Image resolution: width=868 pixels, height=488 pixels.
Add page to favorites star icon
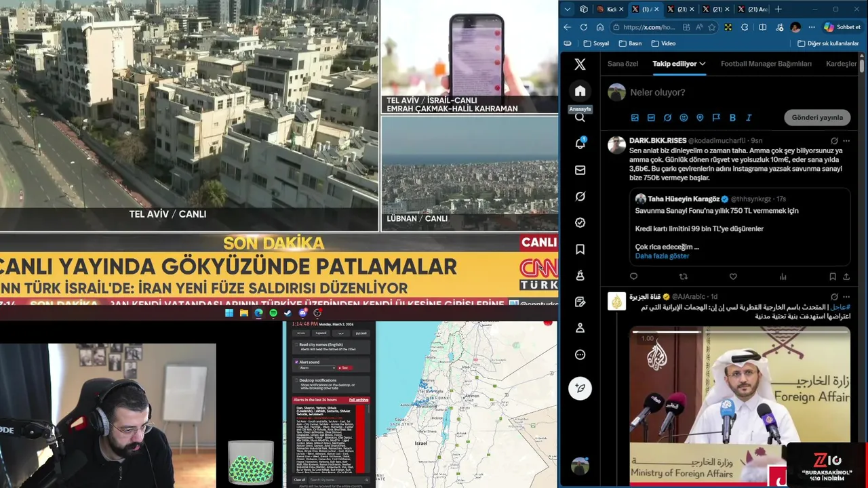pos(711,27)
